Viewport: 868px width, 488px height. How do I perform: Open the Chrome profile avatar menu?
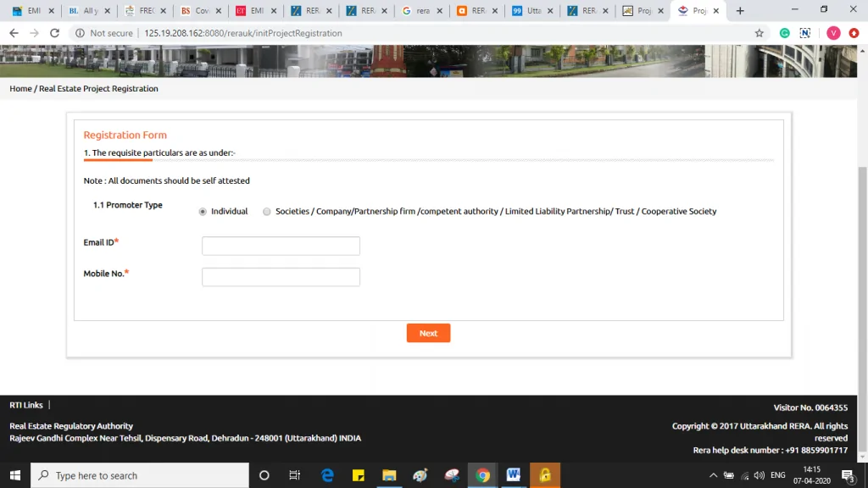pos(833,33)
